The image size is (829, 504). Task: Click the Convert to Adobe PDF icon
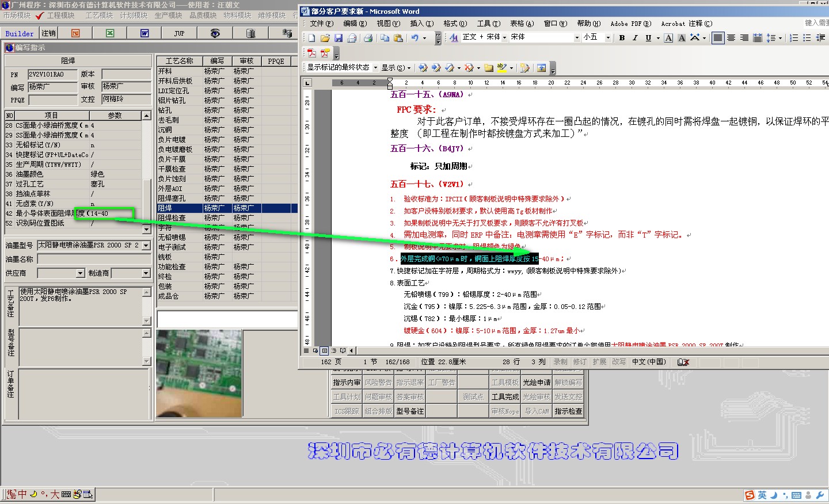[311, 53]
